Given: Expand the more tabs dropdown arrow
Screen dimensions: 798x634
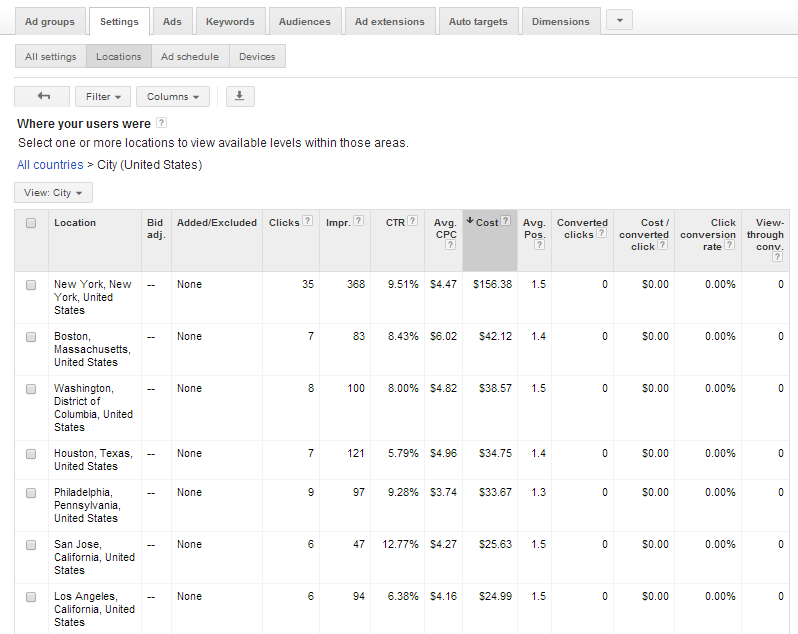Looking at the screenshot, I should pyautogui.click(x=619, y=20).
